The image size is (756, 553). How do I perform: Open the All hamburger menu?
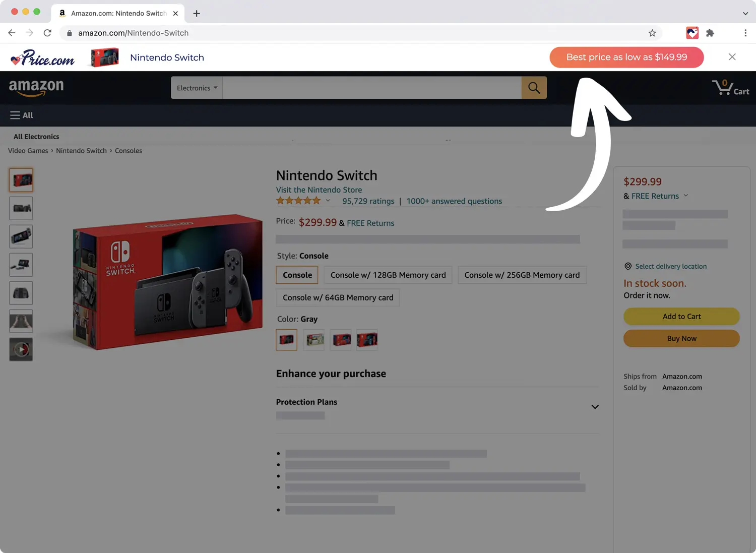pos(22,115)
